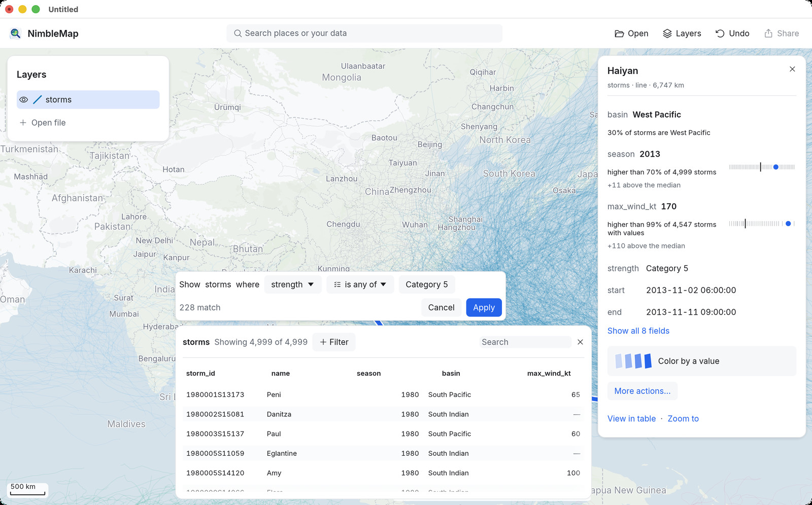Click the season distribution strip chart
This screenshot has width=812, height=505.
click(762, 167)
